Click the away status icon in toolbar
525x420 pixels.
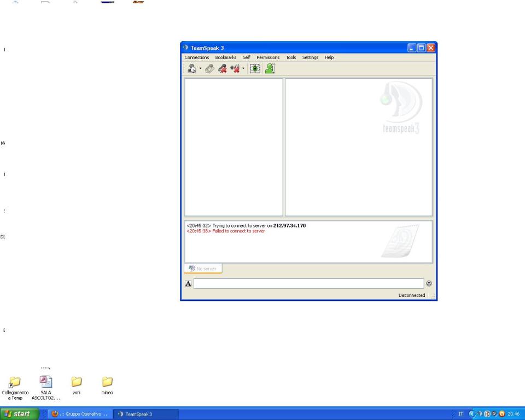[x=192, y=69]
